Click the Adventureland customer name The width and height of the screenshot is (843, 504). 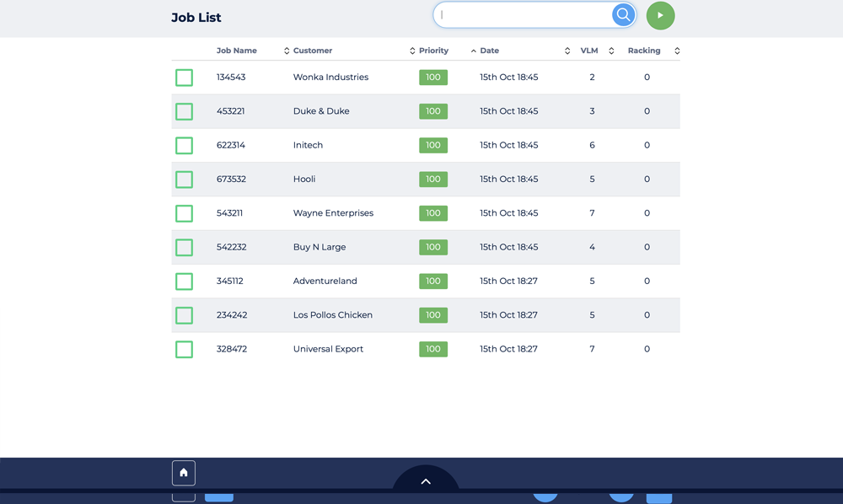(x=325, y=281)
